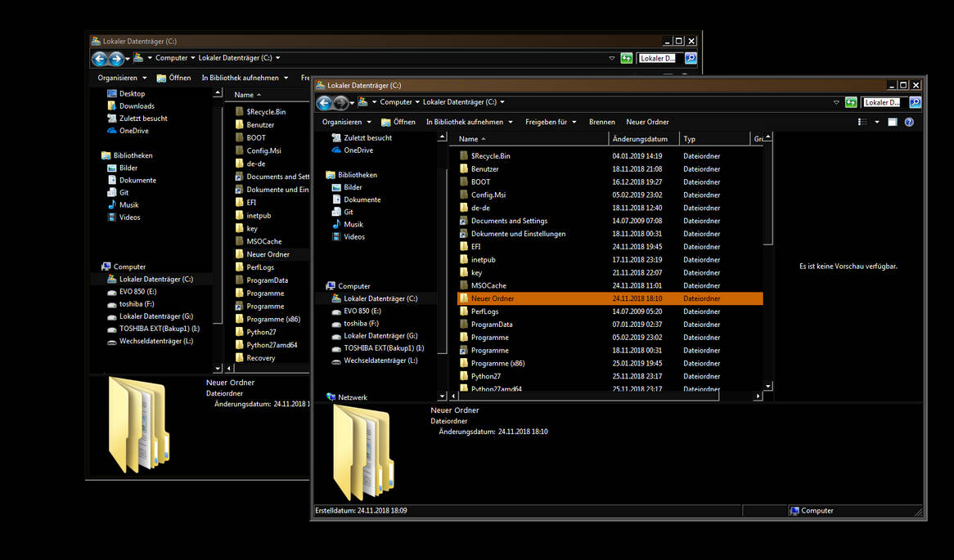
Task: Toggle the Preview pane icon
Action: (892, 121)
